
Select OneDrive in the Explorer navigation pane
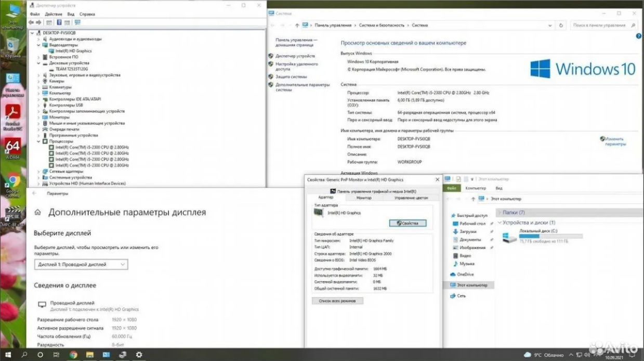465,274
